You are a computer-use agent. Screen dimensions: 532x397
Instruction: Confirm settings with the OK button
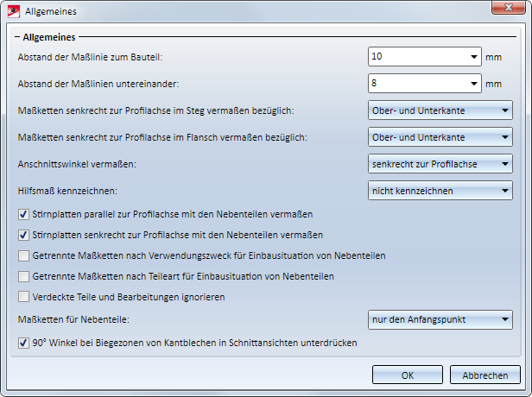[x=408, y=375]
